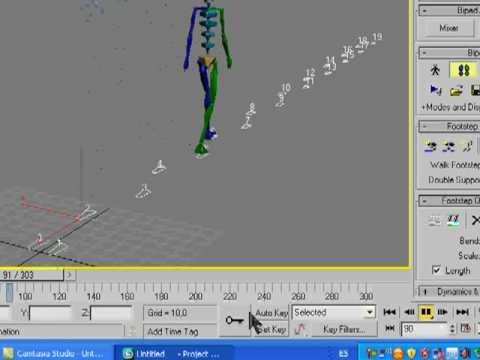Click the time slider right arrow

(69, 275)
